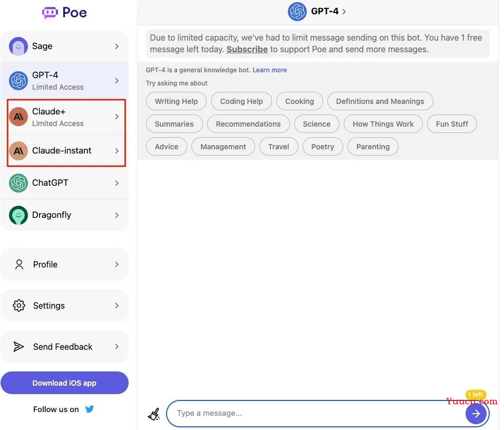The width and height of the screenshot is (504, 430).
Task: Tap the Parenting topic chip
Action: (373, 147)
